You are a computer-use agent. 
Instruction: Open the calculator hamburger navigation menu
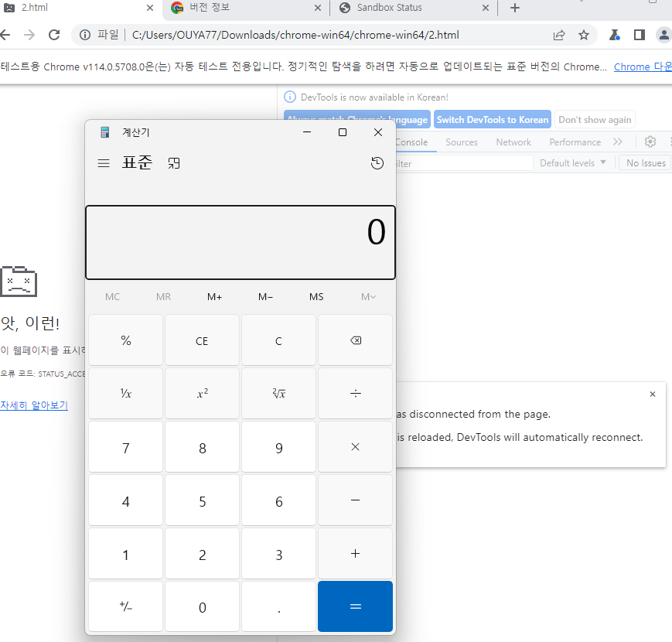pos(104,163)
